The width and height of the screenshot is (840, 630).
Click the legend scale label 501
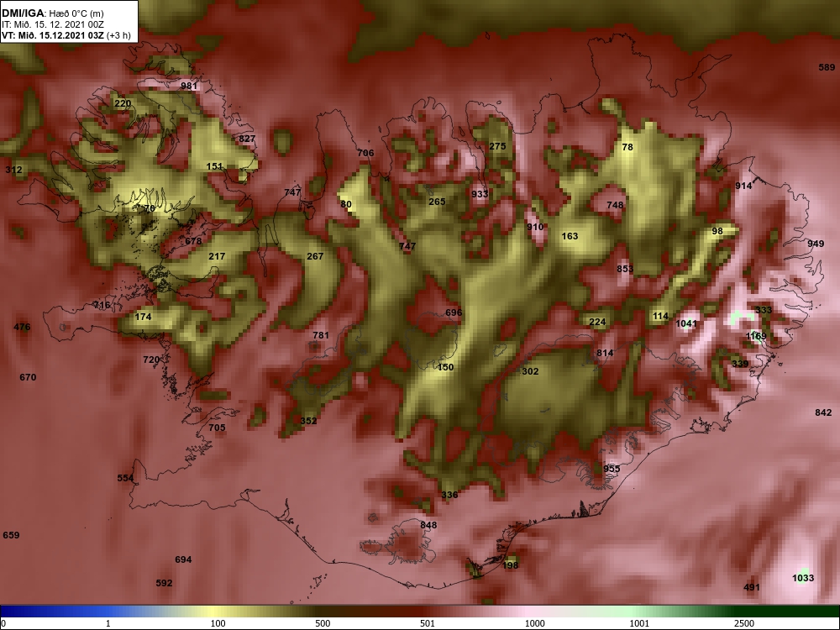428,623
